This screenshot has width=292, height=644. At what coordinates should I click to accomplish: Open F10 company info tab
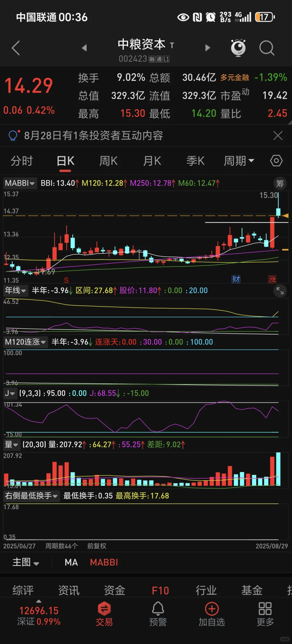pos(160,590)
